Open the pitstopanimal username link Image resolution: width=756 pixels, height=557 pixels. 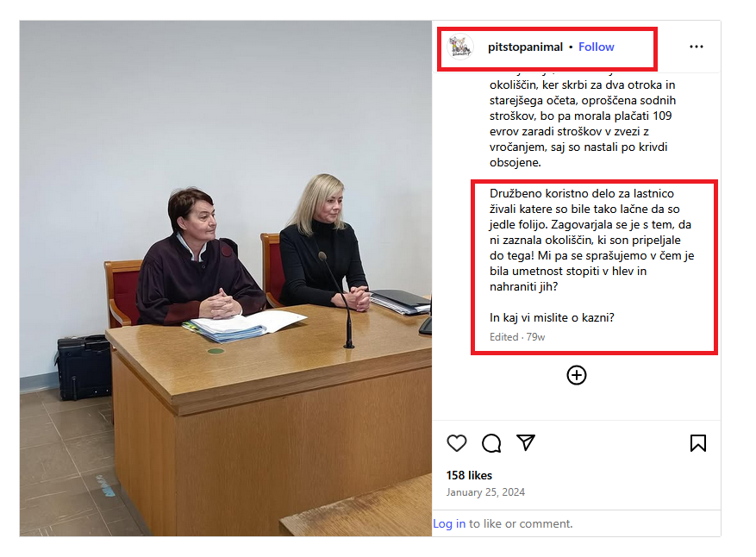click(525, 47)
